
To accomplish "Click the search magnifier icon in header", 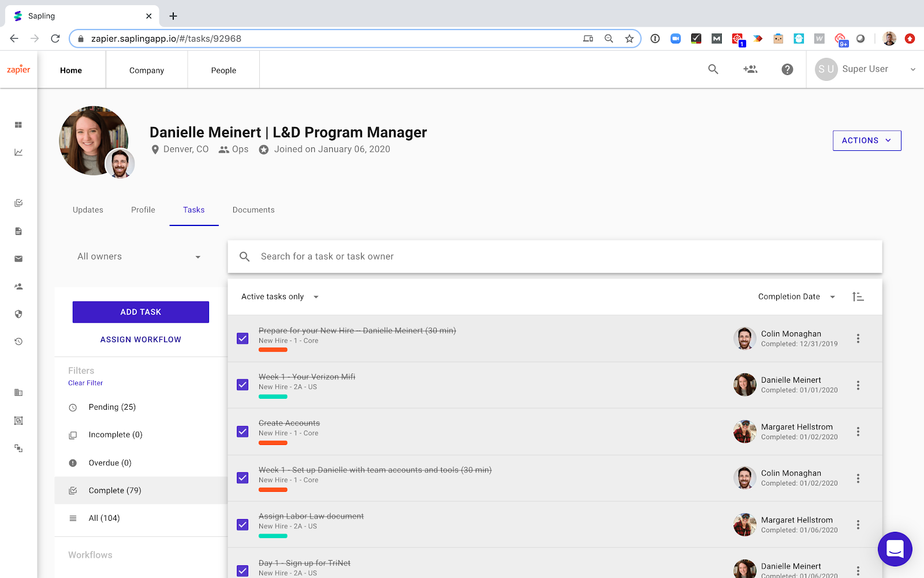I will tap(713, 69).
